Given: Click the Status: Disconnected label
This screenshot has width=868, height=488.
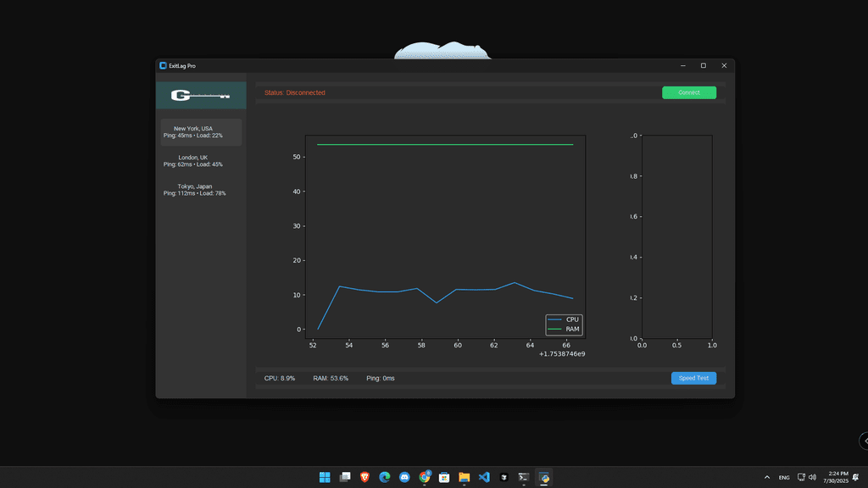Looking at the screenshot, I should [294, 92].
